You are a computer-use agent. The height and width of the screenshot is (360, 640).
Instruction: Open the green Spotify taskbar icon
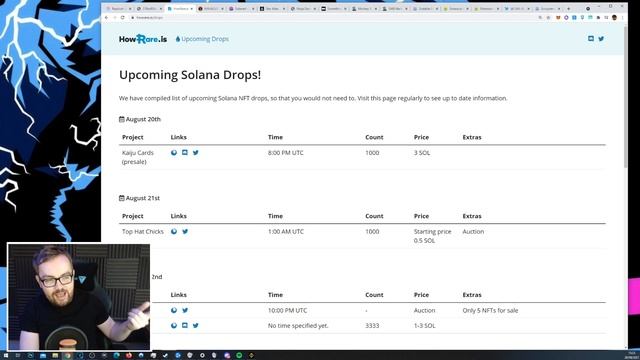239,356
